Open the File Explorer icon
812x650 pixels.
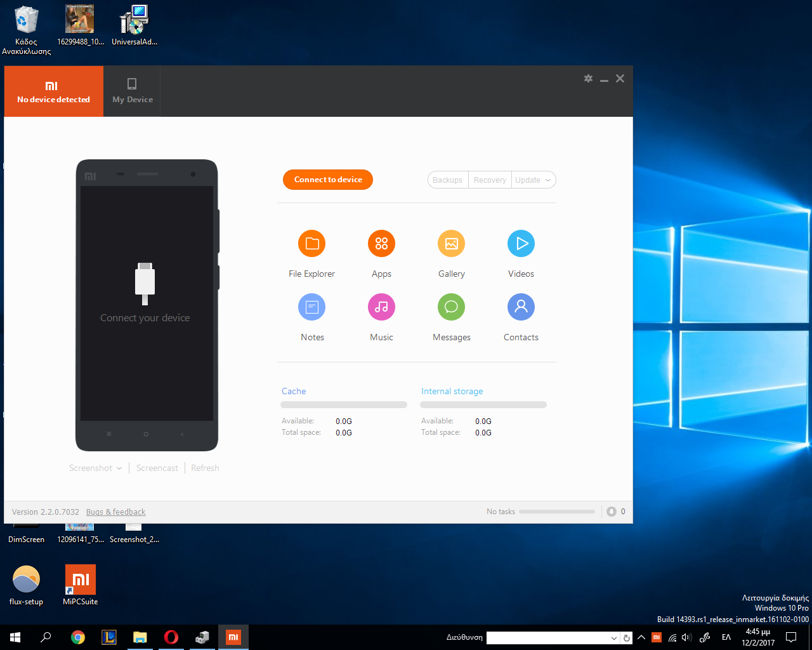tap(311, 244)
